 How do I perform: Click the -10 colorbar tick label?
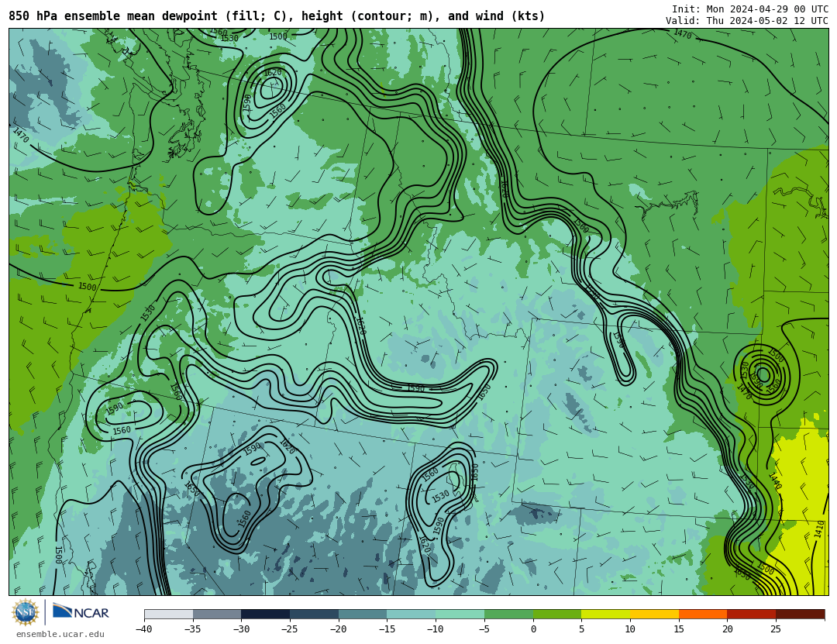point(435,629)
